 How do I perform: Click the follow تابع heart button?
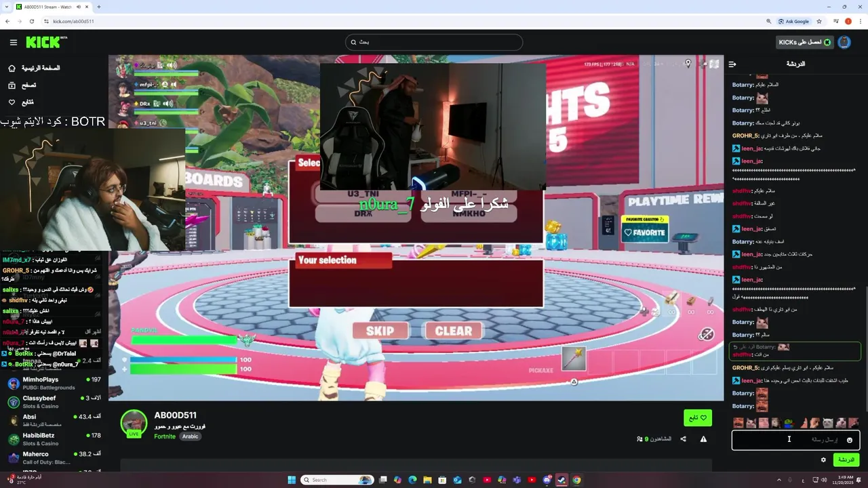698,418
